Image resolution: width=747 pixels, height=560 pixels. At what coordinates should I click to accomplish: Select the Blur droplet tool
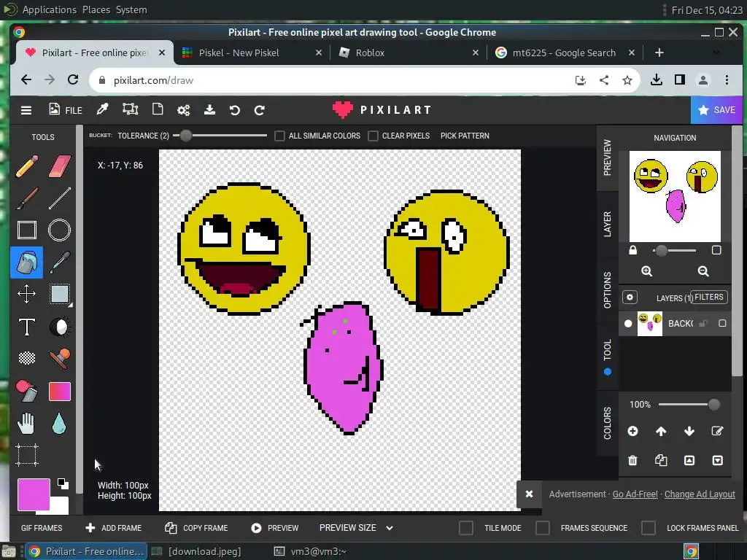59,424
